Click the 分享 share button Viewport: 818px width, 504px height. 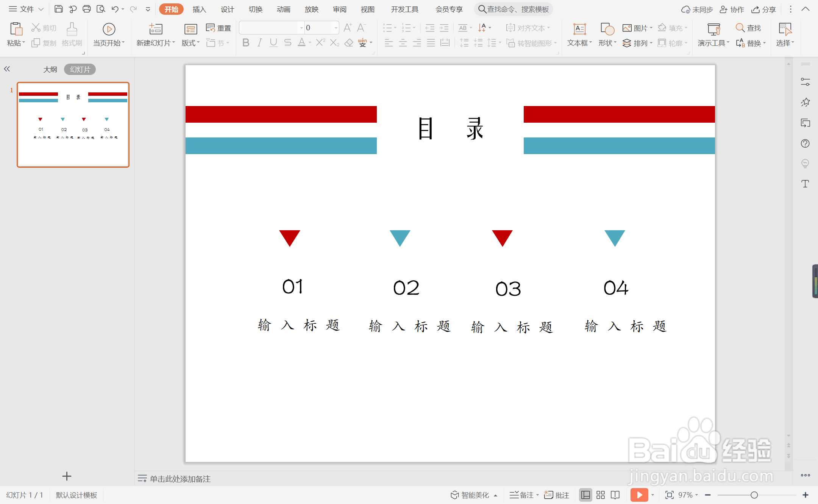(764, 9)
